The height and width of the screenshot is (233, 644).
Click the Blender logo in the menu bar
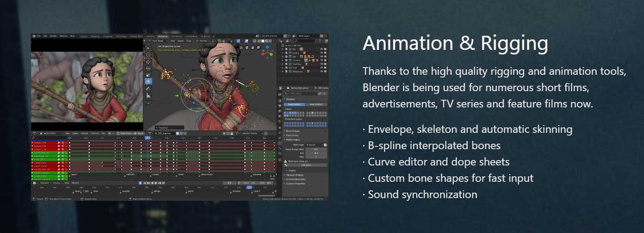pyautogui.click(x=34, y=36)
